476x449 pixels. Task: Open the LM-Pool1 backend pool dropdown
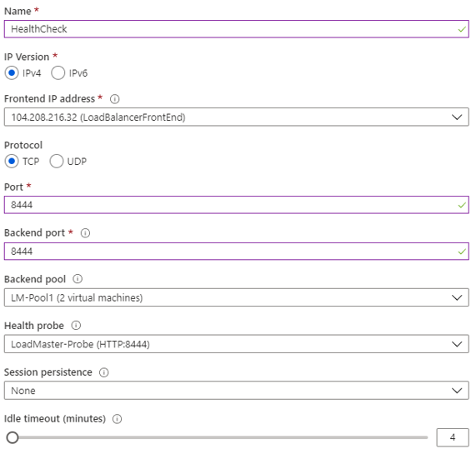237,297
